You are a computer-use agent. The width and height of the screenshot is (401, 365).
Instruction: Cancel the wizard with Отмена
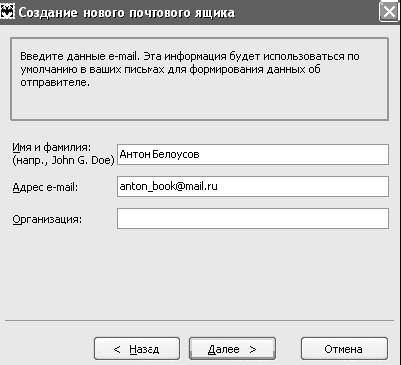[x=344, y=349]
